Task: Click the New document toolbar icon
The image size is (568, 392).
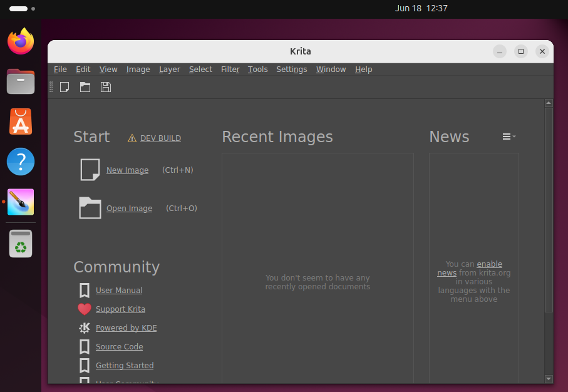Action: click(65, 87)
